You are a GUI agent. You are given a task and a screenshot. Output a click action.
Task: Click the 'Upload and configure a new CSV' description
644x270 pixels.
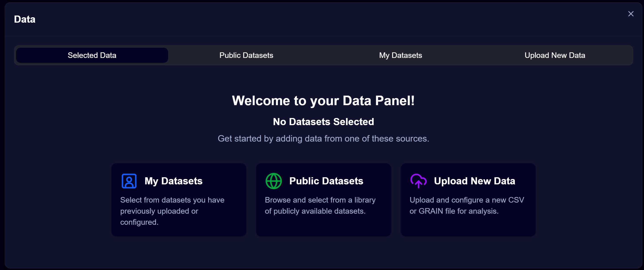click(467, 200)
